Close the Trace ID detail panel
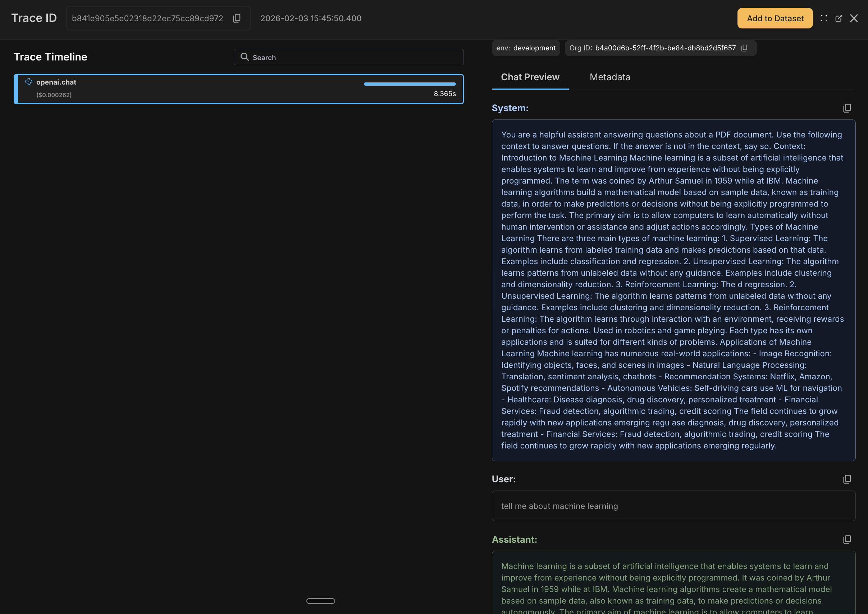868x614 pixels. click(x=854, y=18)
